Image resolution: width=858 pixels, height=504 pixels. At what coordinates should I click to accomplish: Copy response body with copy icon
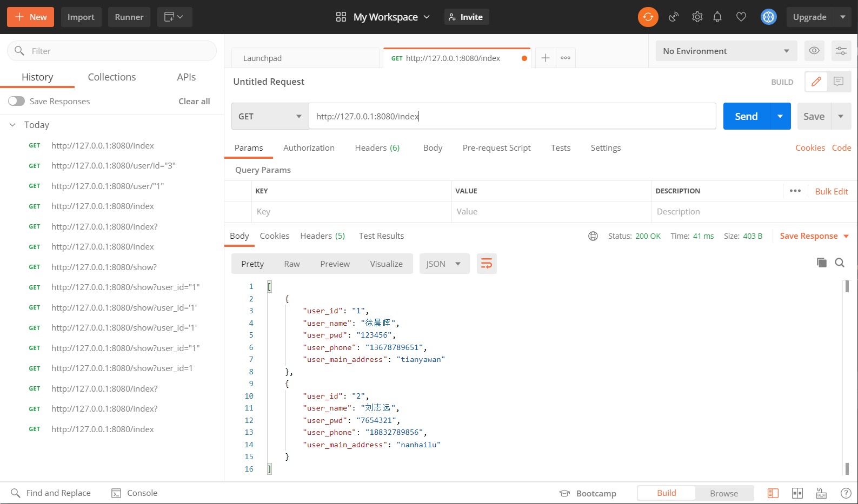821,263
